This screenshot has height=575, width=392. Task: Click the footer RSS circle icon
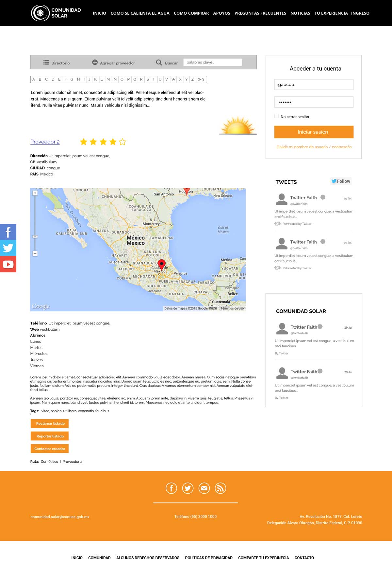pyautogui.click(x=220, y=488)
